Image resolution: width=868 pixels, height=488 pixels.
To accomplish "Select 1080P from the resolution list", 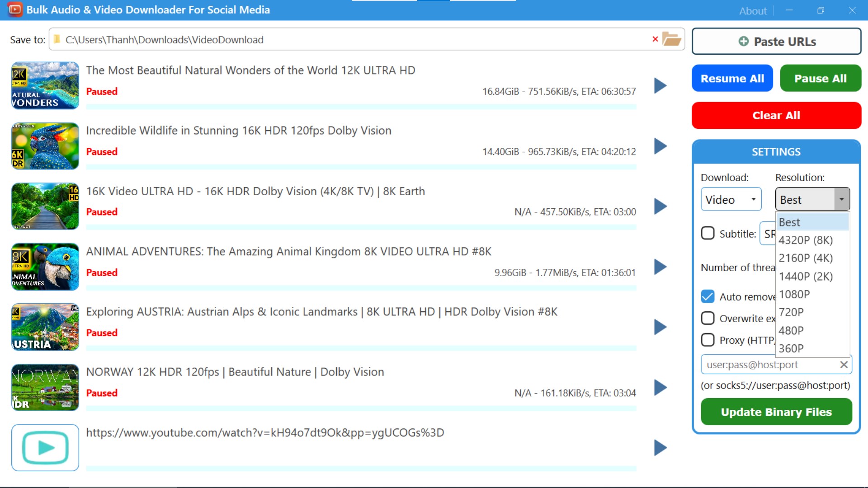I will pyautogui.click(x=794, y=294).
